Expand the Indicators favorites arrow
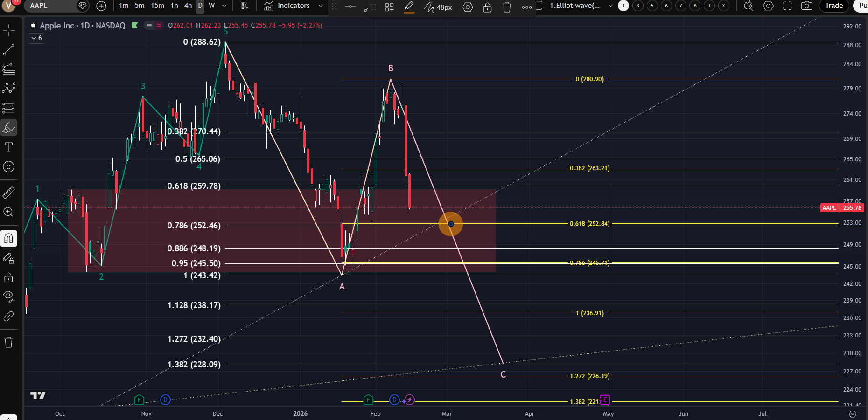The image size is (868, 420). 321,6
